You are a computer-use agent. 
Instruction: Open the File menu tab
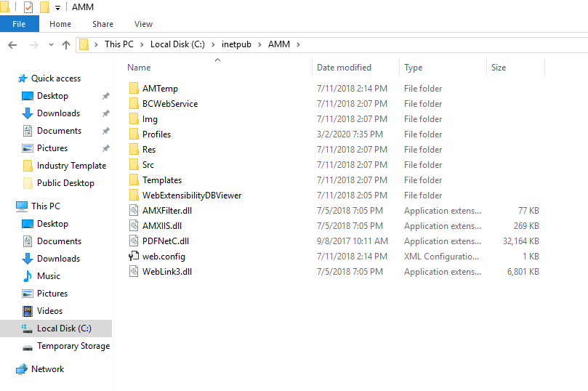tap(19, 24)
